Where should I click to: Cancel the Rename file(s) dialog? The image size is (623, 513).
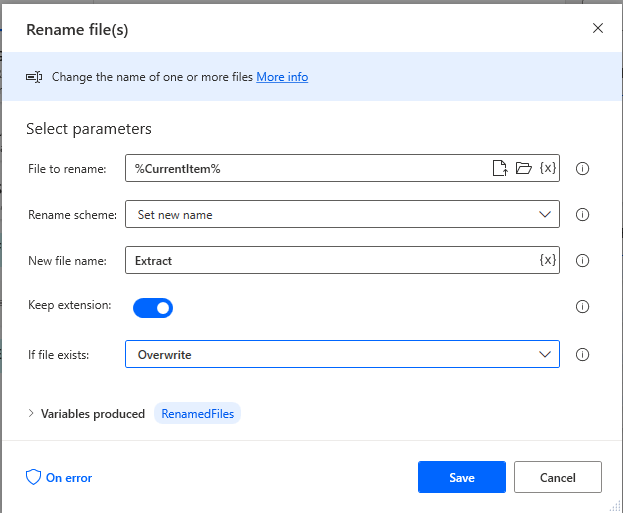click(558, 477)
